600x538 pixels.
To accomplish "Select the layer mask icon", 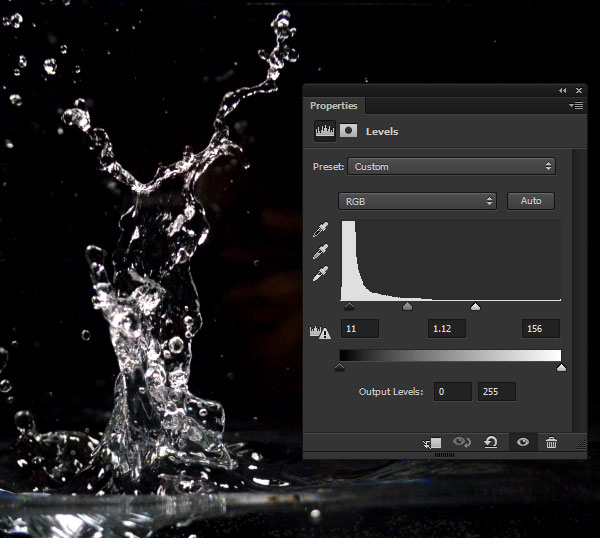I will (348, 130).
